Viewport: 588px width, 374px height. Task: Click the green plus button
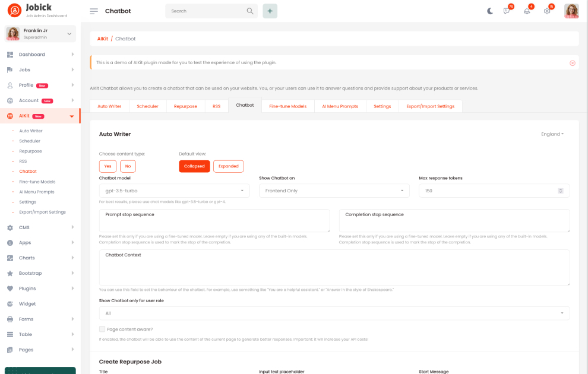[270, 11]
